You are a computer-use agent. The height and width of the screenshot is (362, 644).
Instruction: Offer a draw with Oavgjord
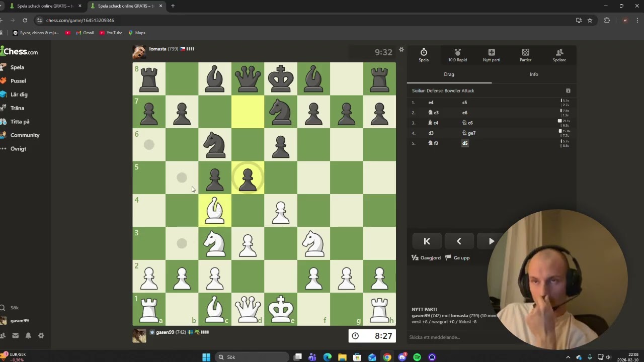click(426, 258)
